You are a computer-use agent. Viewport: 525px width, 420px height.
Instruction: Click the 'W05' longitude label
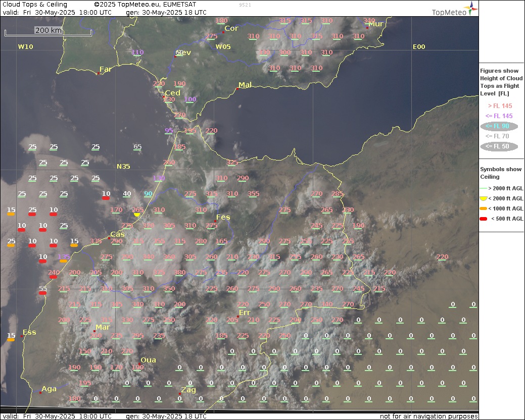click(x=223, y=47)
